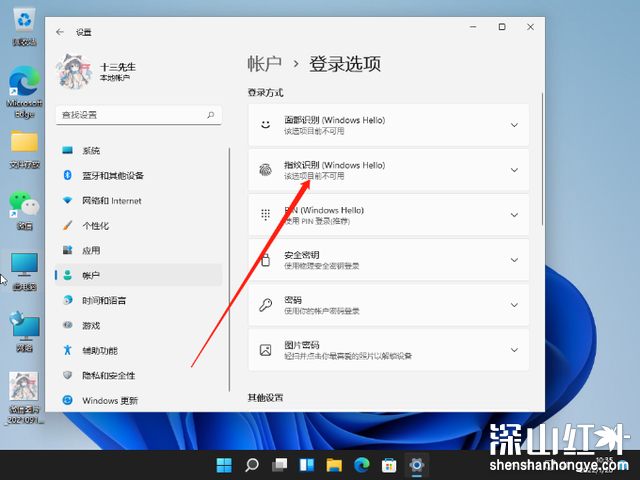Image resolution: width=640 pixels, height=480 pixels.
Task: Open the anime image file on desktop
Action: pos(24,398)
